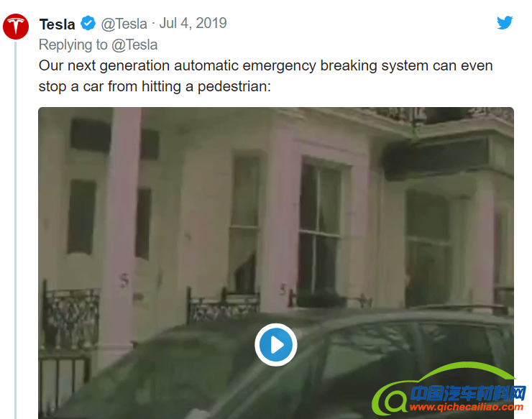Click the green car watermark logo
The height and width of the screenshot is (419, 532).
(448, 389)
